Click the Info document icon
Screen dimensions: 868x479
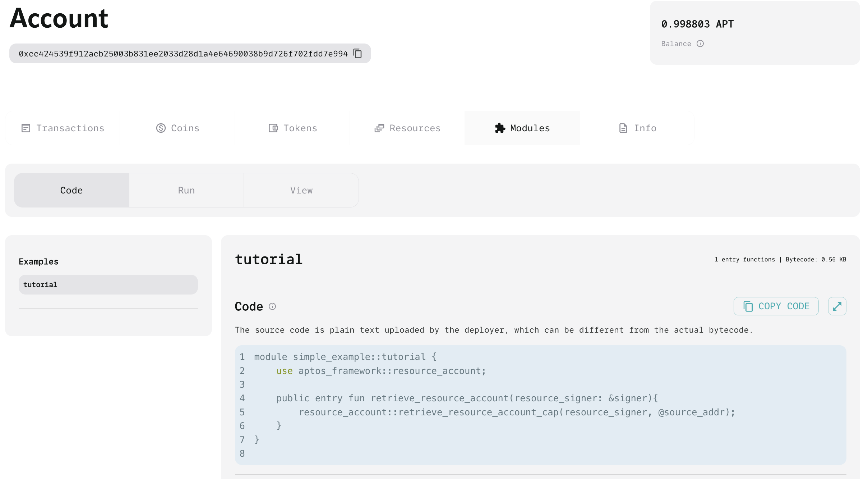point(623,128)
